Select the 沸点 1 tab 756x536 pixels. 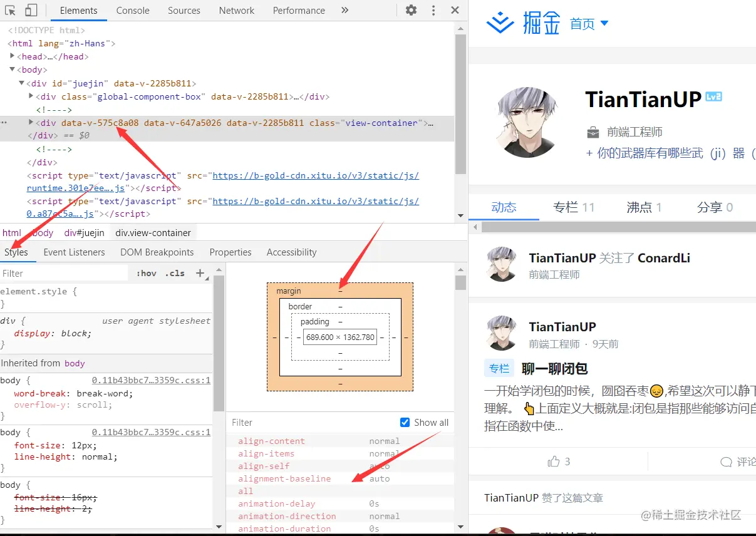(x=644, y=207)
